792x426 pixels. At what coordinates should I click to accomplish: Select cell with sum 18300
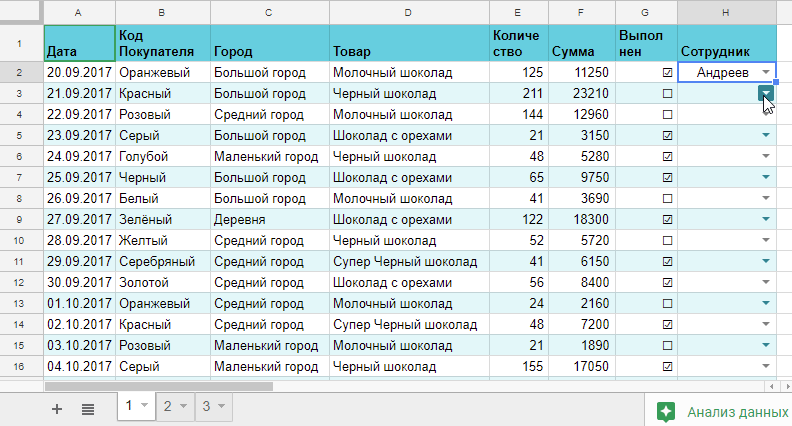pos(582,220)
